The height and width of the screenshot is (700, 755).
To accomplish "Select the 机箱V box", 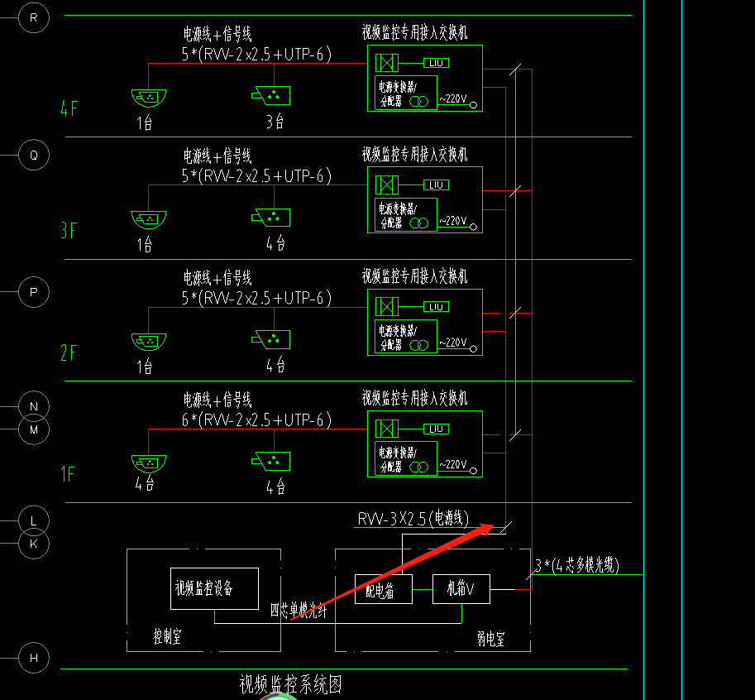I will (x=461, y=589).
